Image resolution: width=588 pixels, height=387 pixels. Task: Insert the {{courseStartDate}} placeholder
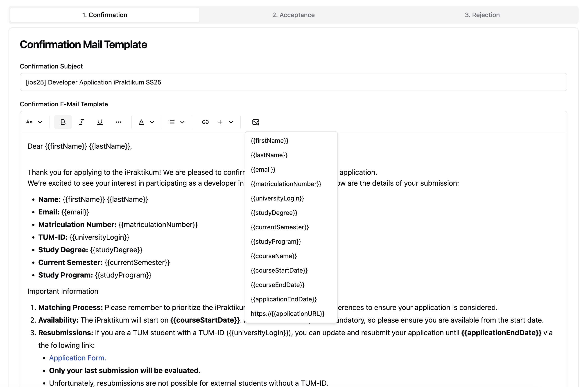click(279, 270)
